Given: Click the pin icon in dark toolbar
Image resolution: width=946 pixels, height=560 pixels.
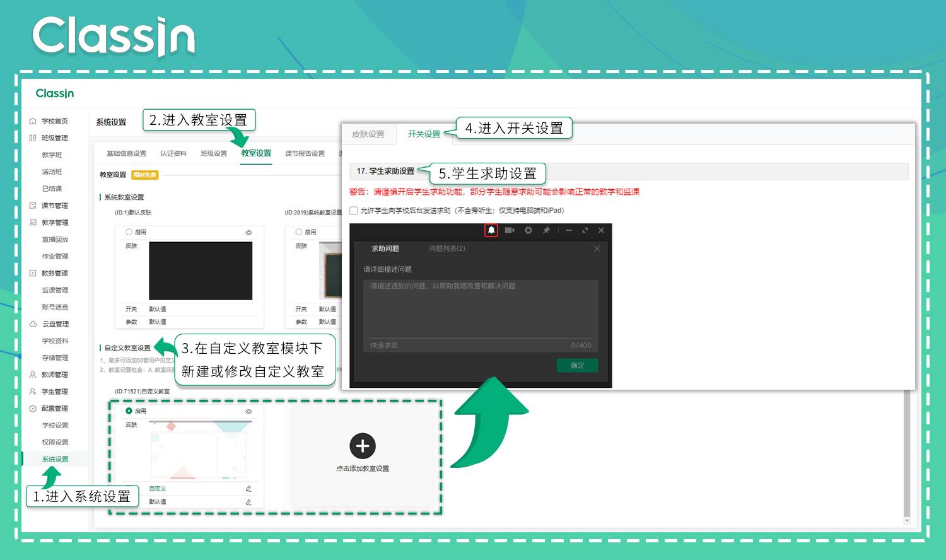Looking at the screenshot, I should [x=546, y=230].
